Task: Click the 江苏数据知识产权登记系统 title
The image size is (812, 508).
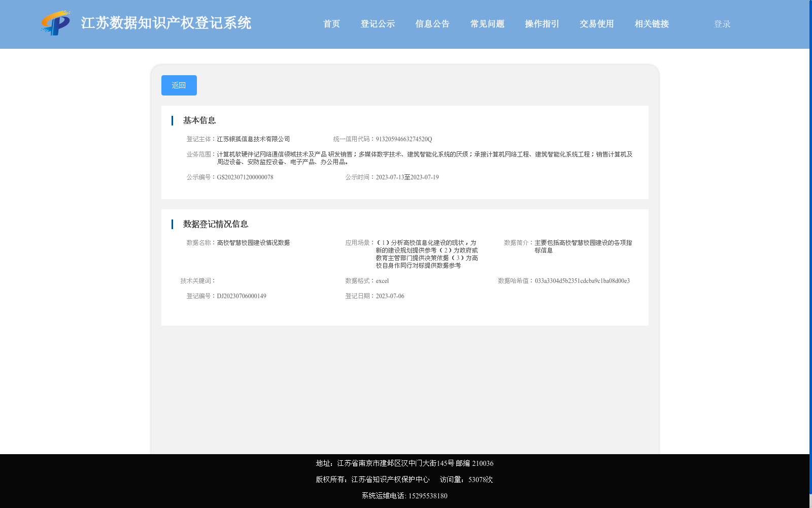Action: click(x=166, y=23)
